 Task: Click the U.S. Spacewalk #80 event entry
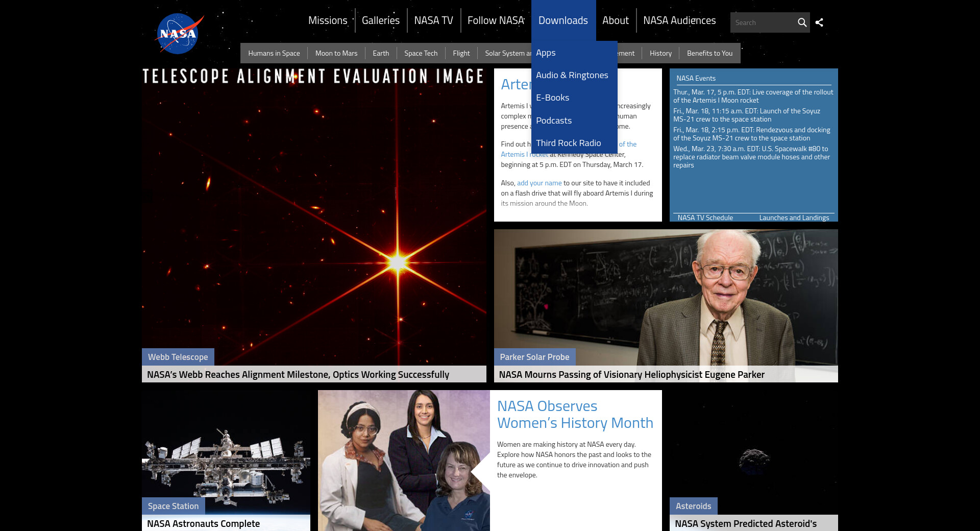pos(752,157)
